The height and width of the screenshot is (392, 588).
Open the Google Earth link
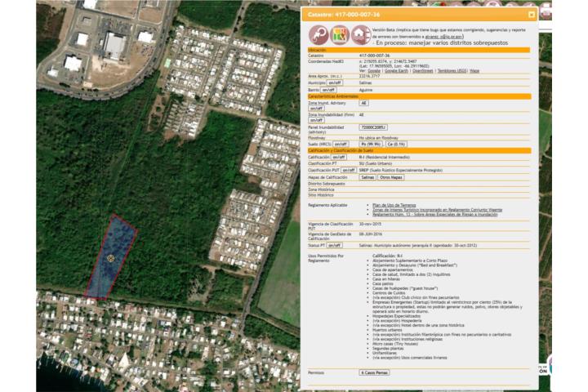[x=396, y=70]
